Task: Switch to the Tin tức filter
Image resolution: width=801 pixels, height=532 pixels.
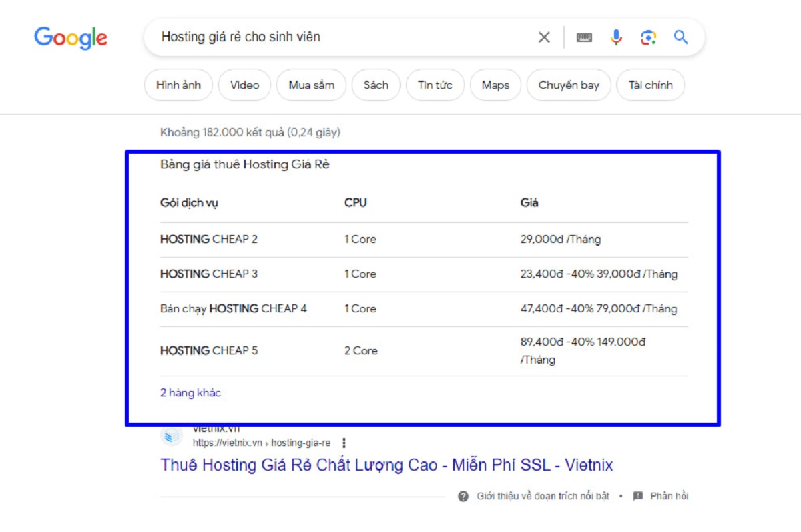Action: [435, 85]
